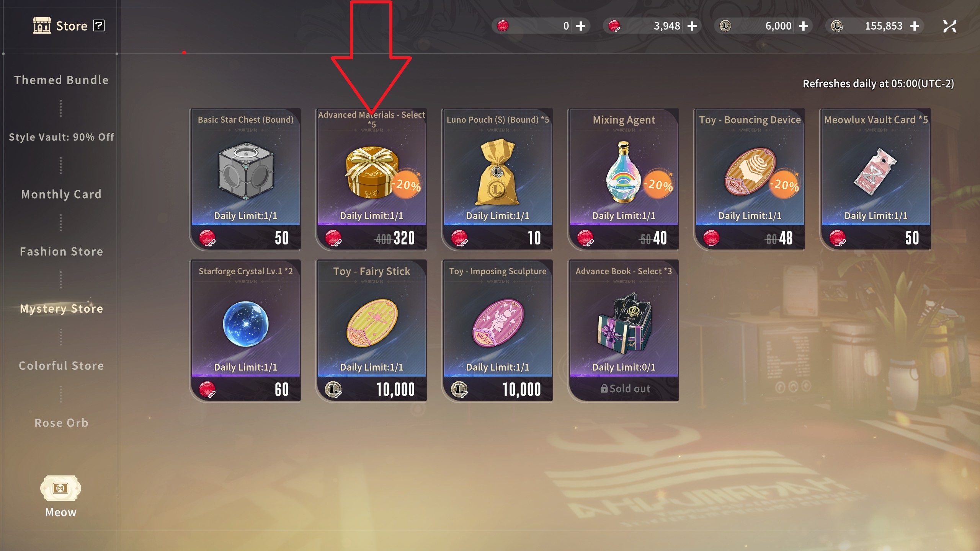Go to the Monthly Card tab
The image size is (980, 551).
[x=61, y=194]
